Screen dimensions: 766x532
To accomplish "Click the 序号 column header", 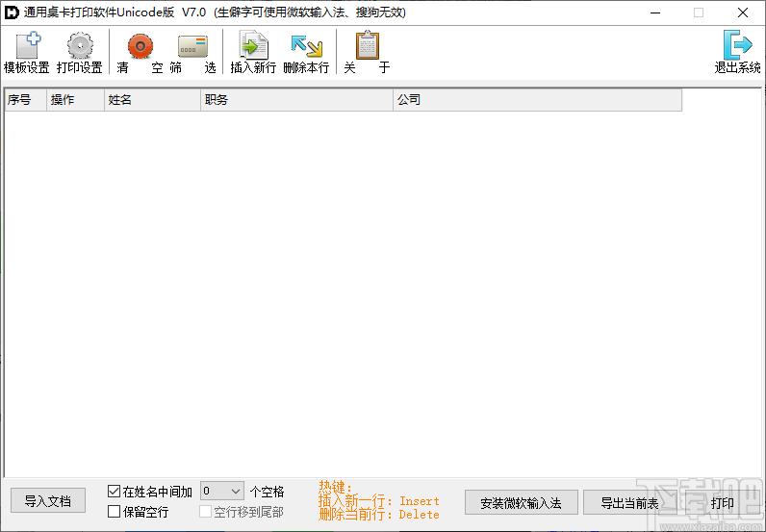I will (x=25, y=100).
